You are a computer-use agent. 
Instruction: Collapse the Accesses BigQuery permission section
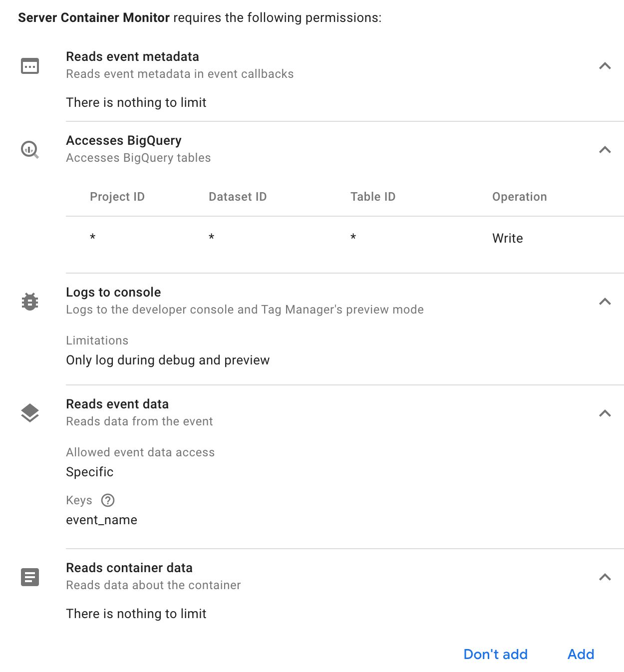click(x=605, y=150)
